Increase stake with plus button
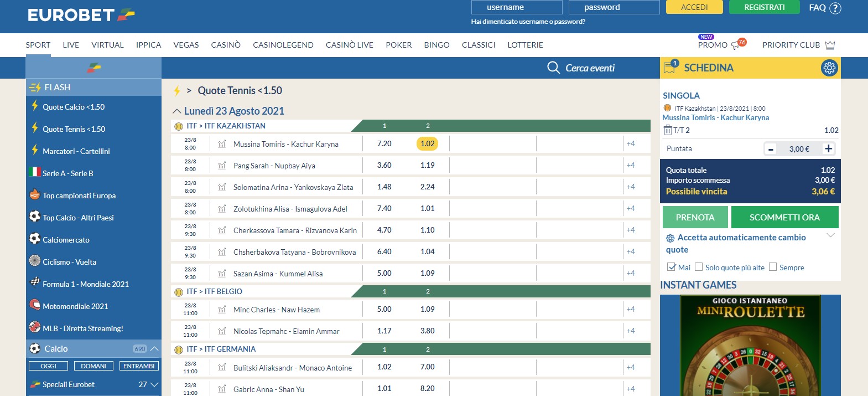This screenshot has width=868, height=396. click(828, 148)
